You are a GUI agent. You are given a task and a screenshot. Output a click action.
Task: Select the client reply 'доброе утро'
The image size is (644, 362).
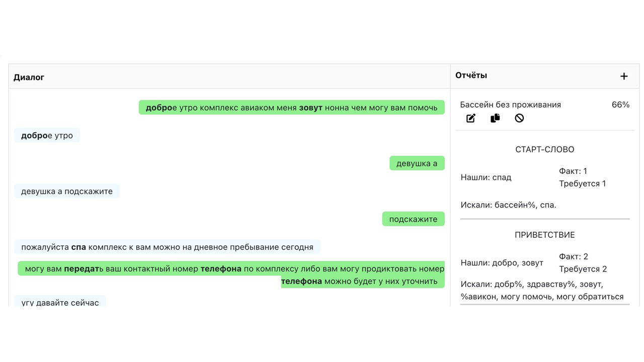click(x=47, y=136)
